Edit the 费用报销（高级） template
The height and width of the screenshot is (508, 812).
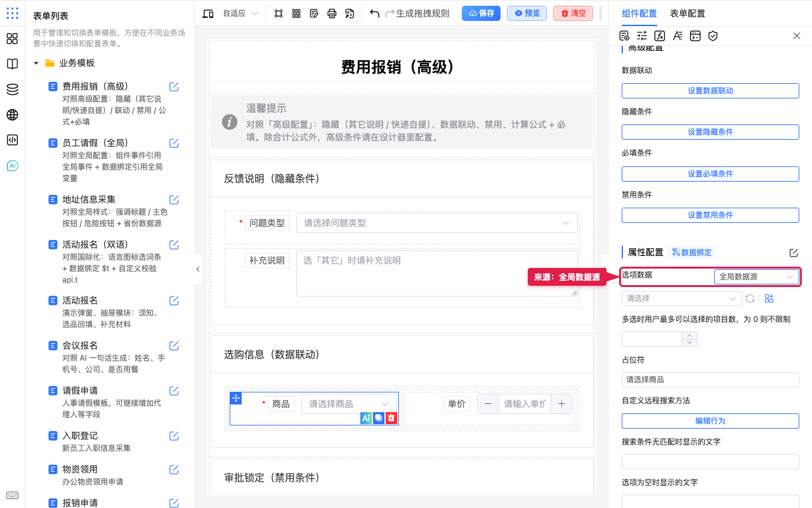click(x=174, y=87)
